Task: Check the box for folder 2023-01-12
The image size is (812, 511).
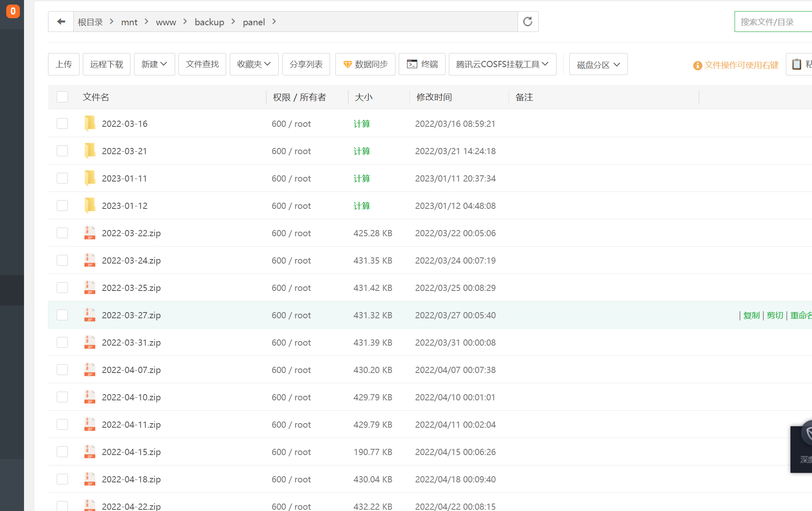Action: point(62,206)
